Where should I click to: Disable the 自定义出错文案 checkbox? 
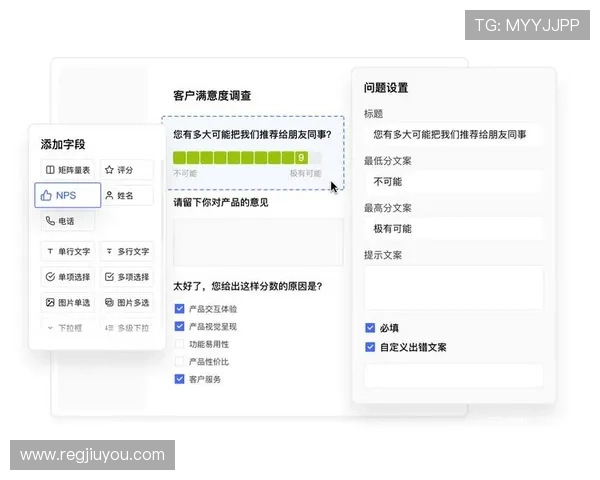(x=370, y=347)
